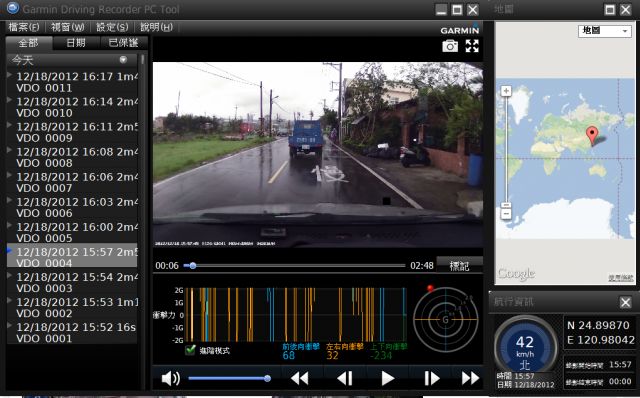Click the red location pin on the map
The width and height of the screenshot is (640, 398).
tap(592, 136)
